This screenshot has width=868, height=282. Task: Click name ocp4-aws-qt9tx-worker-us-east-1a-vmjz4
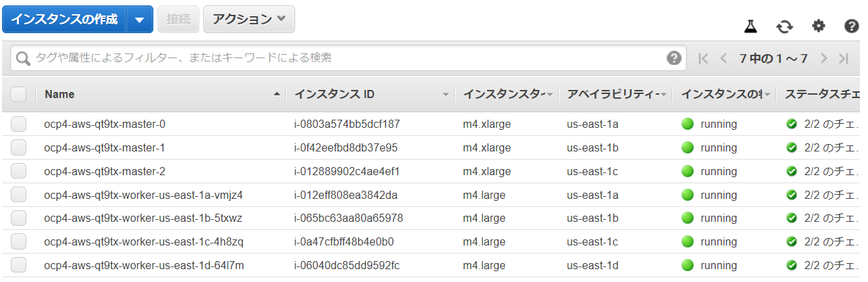tap(143, 195)
